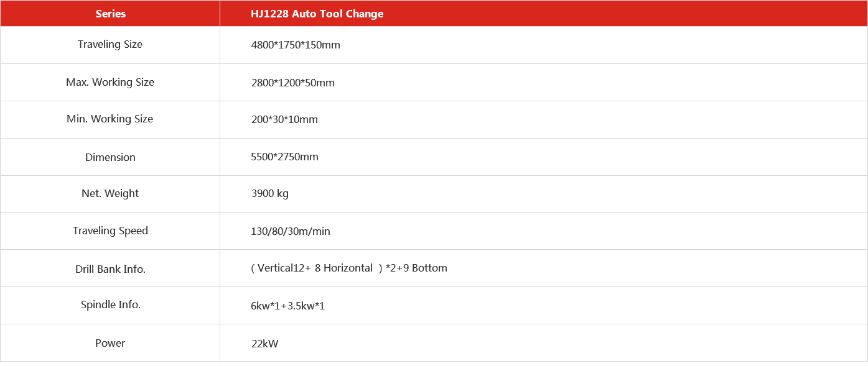This screenshot has width=868, height=366.
Task: Select the Min. Working Size label
Action: [x=110, y=119]
